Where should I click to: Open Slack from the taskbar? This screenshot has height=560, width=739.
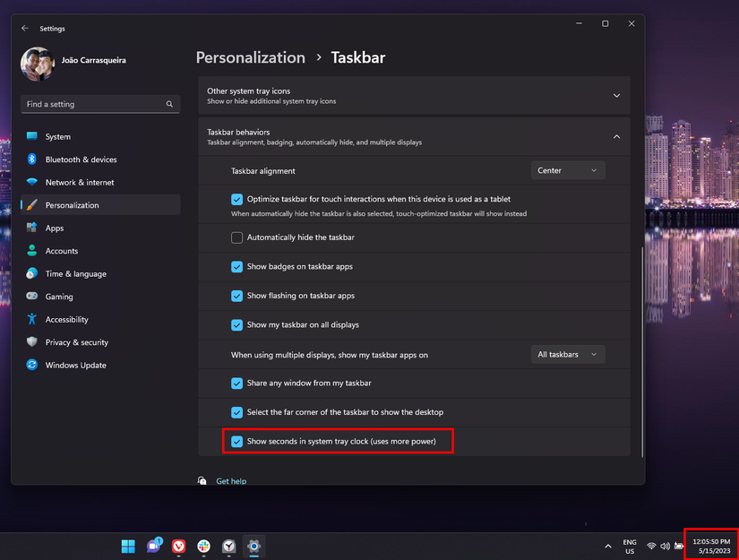point(202,547)
